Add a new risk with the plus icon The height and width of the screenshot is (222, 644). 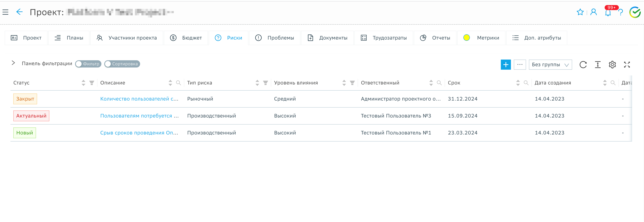[x=506, y=65]
